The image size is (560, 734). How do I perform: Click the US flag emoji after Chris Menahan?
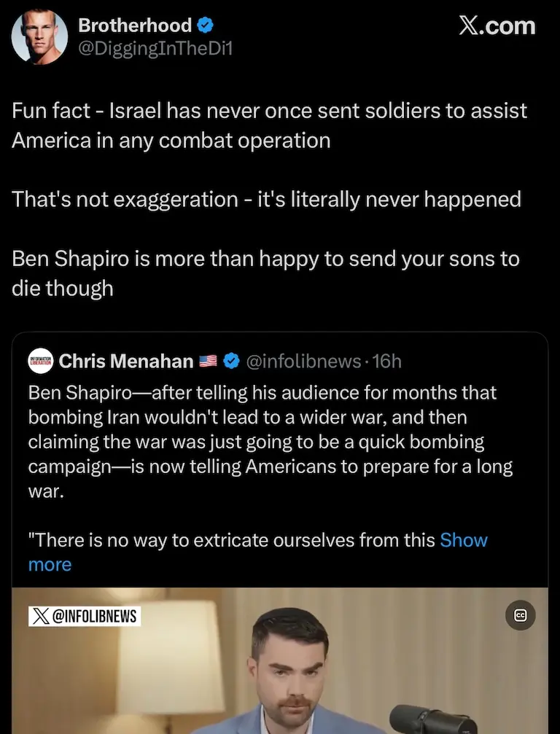[209, 361]
